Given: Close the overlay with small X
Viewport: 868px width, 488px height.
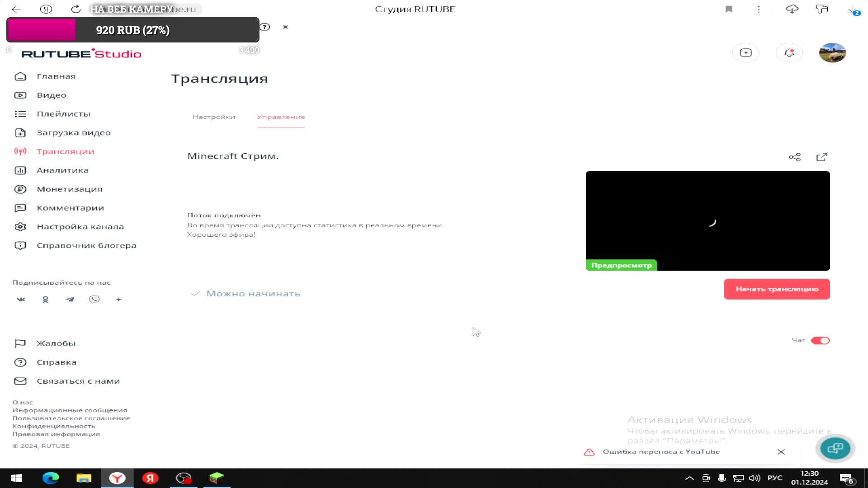Looking at the screenshot, I should (285, 27).
